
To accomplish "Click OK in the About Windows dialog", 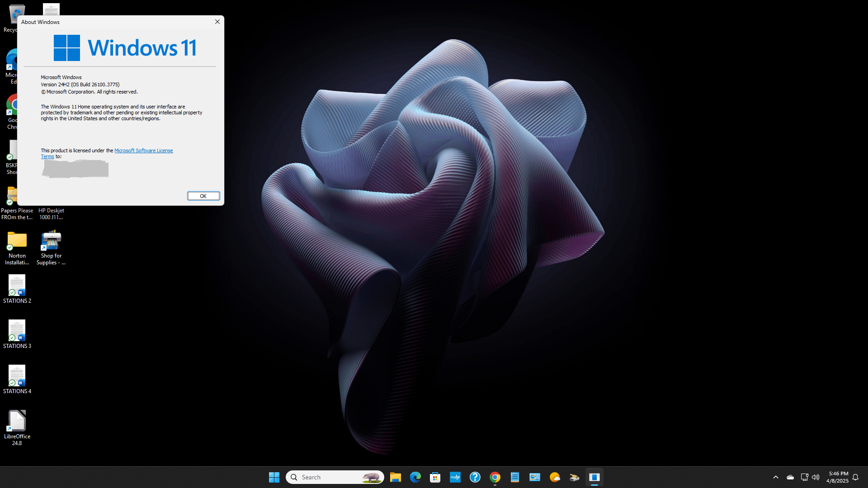I will pyautogui.click(x=203, y=196).
